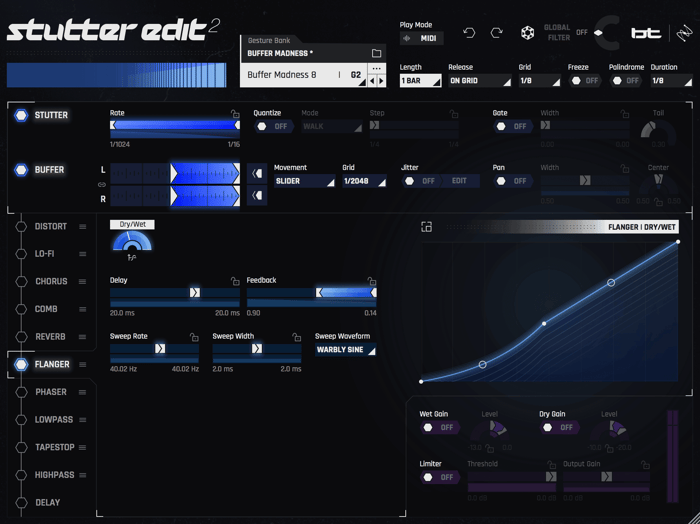This screenshot has height=524, width=700.
Task: Click the L/R buffer link icon
Action: click(x=101, y=184)
